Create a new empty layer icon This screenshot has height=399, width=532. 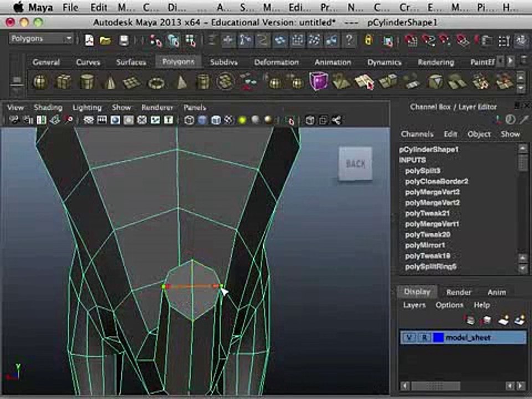point(503,320)
